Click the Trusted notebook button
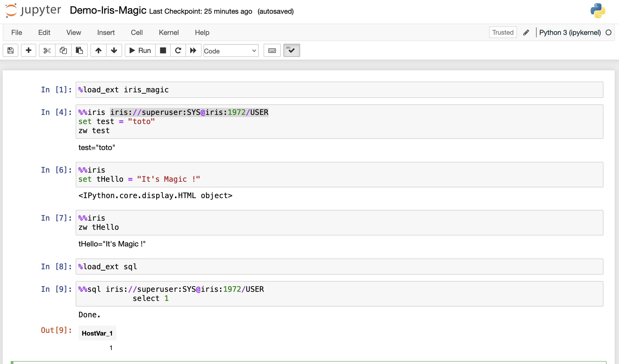Image resolution: width=619 pixels, height=364 pixels. [x=503, y=32]
